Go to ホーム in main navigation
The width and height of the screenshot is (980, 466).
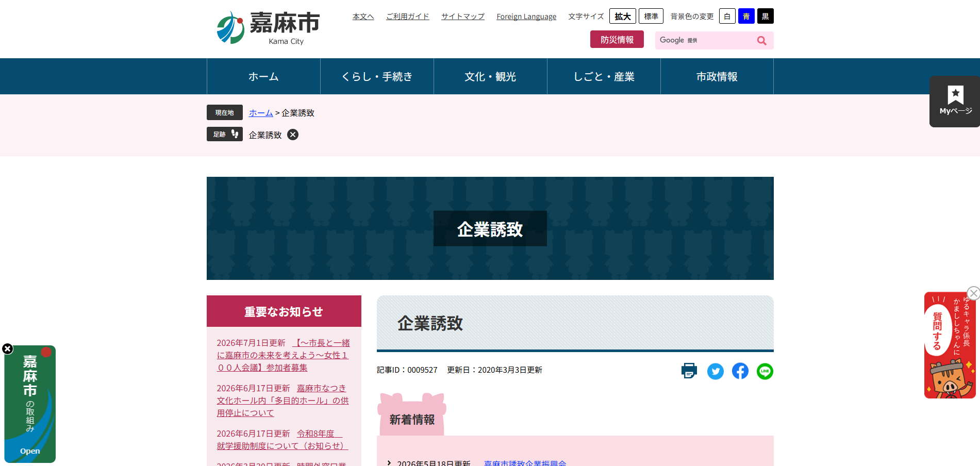[263, 76]
